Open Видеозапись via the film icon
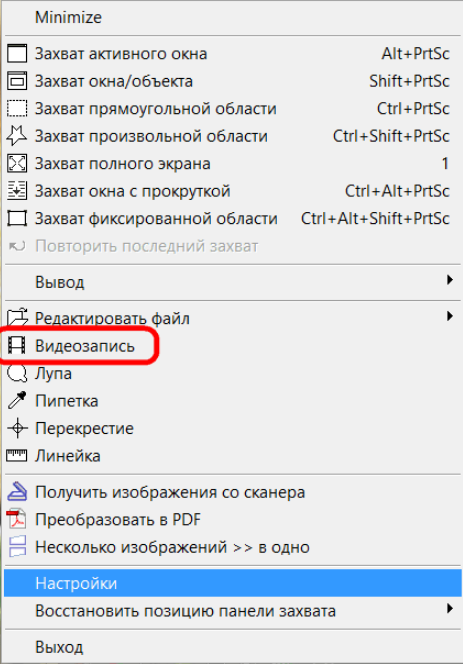 pos(17,346)
